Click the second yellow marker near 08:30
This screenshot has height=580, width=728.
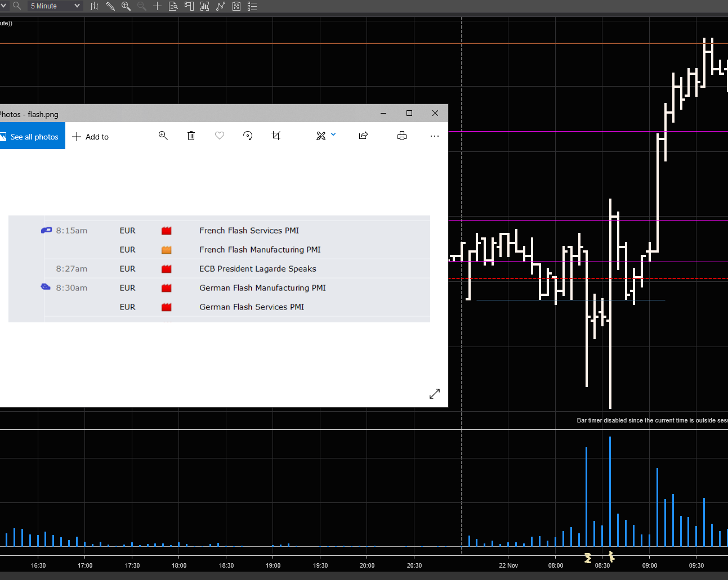(x=611, y=557)
